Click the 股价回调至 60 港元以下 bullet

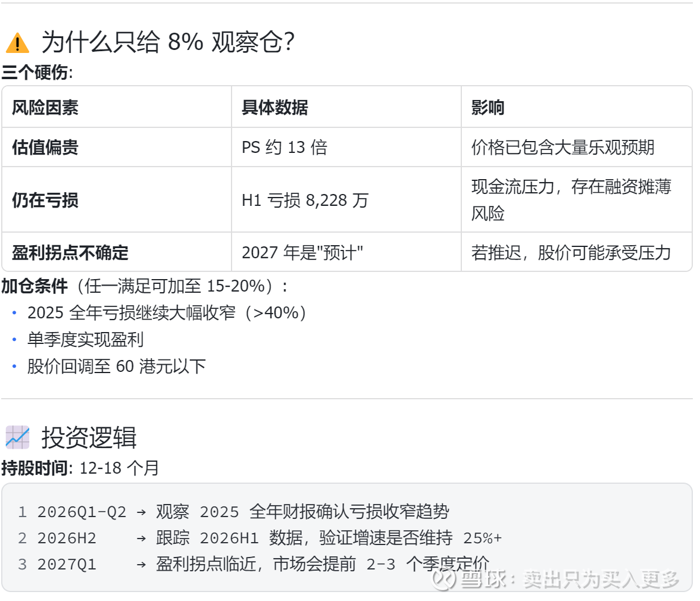pos(116,366)
